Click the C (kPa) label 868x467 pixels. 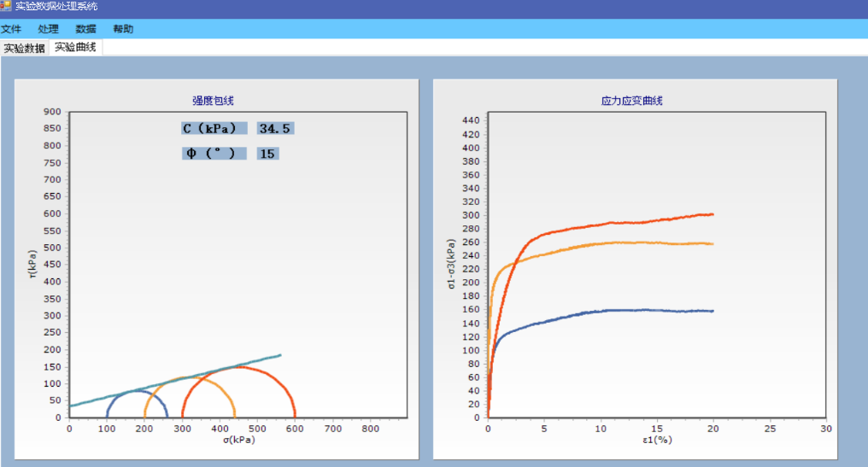tap(214, 129)
